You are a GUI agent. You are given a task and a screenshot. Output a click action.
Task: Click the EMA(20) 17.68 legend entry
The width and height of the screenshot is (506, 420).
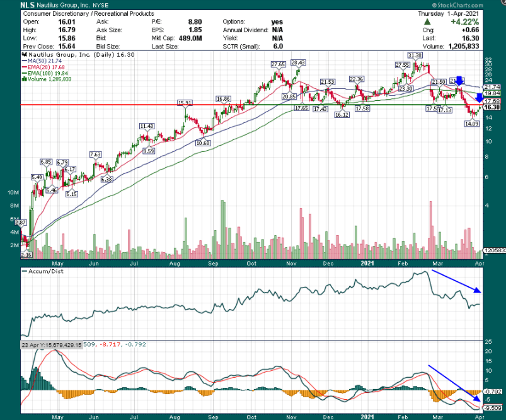coord(45,67)
